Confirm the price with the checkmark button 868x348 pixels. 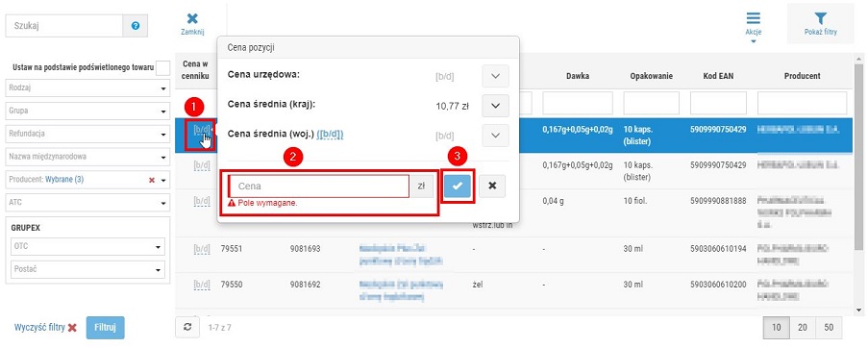[458, 186]
